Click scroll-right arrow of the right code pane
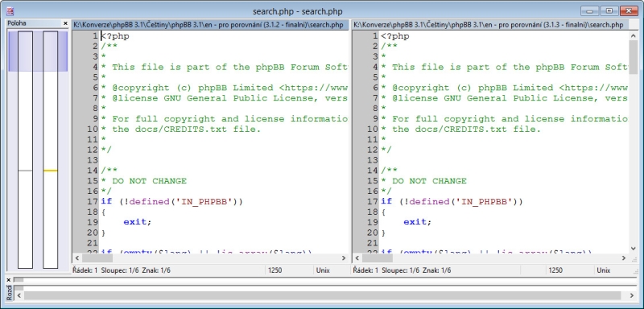This screenshot has height=309, width=644. click(x=624, y=258)
